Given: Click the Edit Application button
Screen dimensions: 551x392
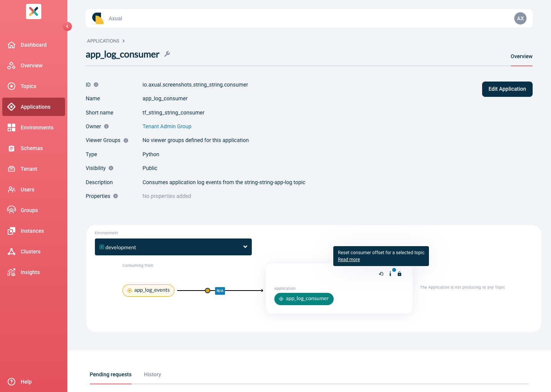Looking at the screenshot, I should [507, 89].
